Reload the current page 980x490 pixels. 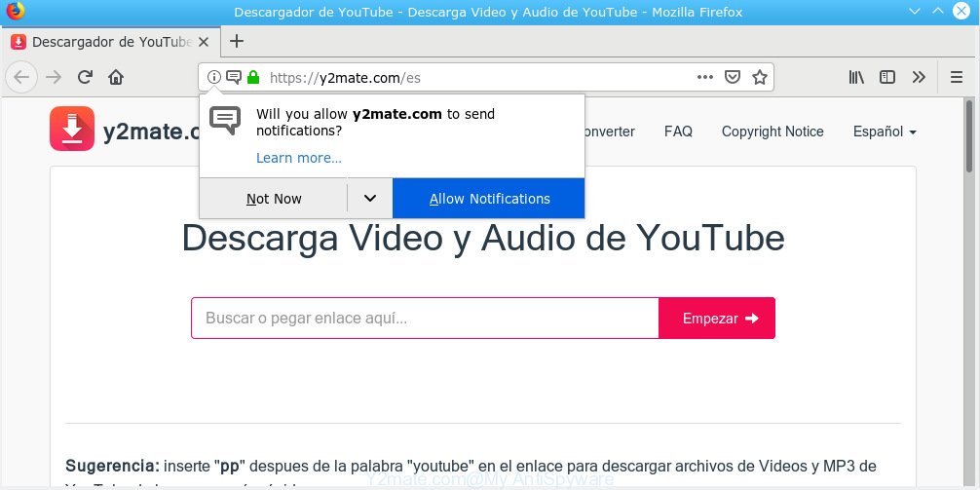click(85, 77)
